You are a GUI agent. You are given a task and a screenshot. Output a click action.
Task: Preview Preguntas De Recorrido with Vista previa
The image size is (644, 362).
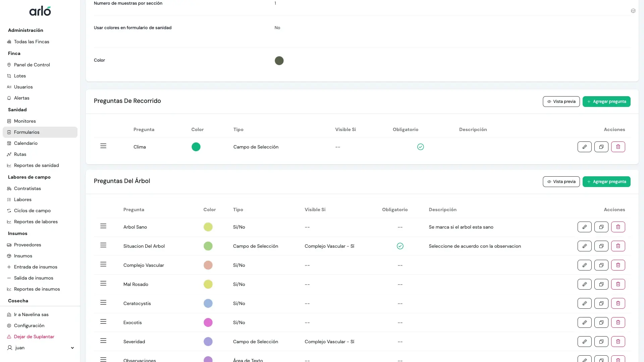pyautogui.click(x=561, y=102)
